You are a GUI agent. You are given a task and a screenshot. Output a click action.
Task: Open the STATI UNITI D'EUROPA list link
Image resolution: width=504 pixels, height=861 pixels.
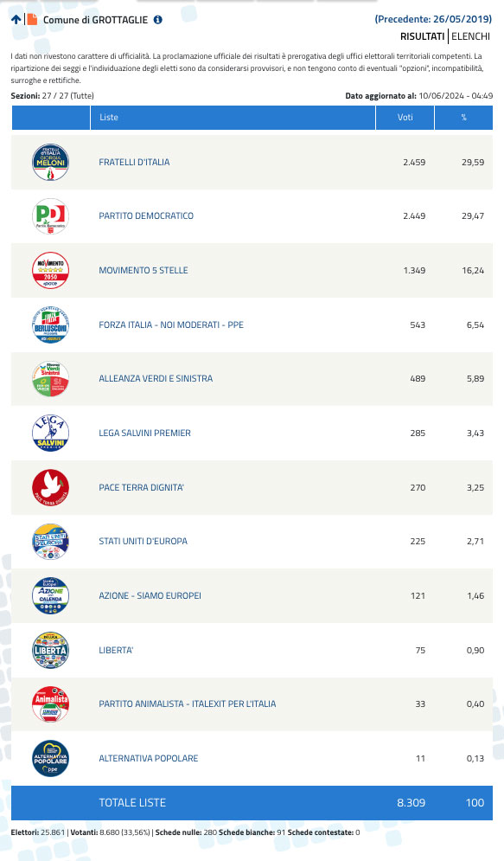click(144, 541)
